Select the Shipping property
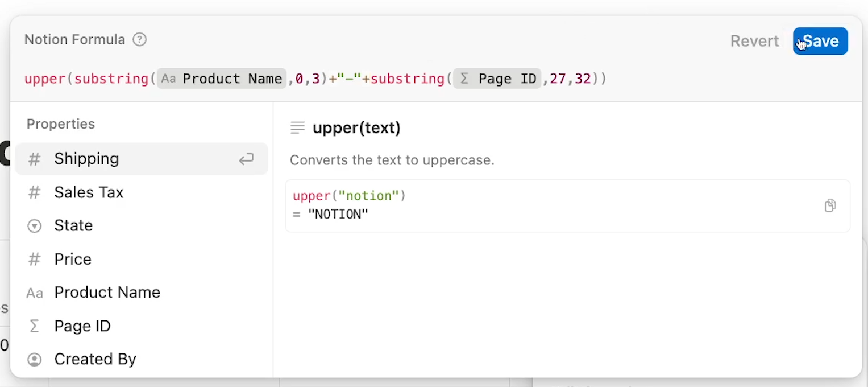Screen dimensions: 868x387 (x=142, y=159)
